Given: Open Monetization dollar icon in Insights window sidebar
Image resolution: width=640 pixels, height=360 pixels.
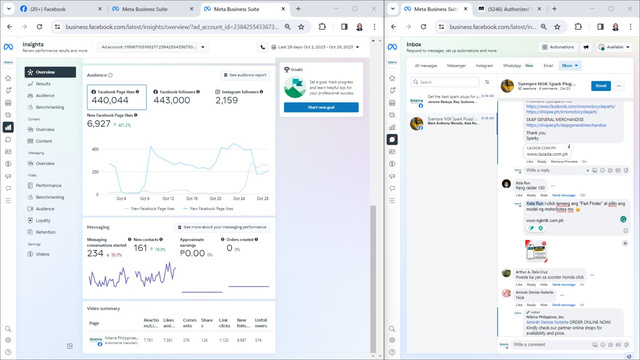Looking at the screenshot, I should tap(8, 164).
